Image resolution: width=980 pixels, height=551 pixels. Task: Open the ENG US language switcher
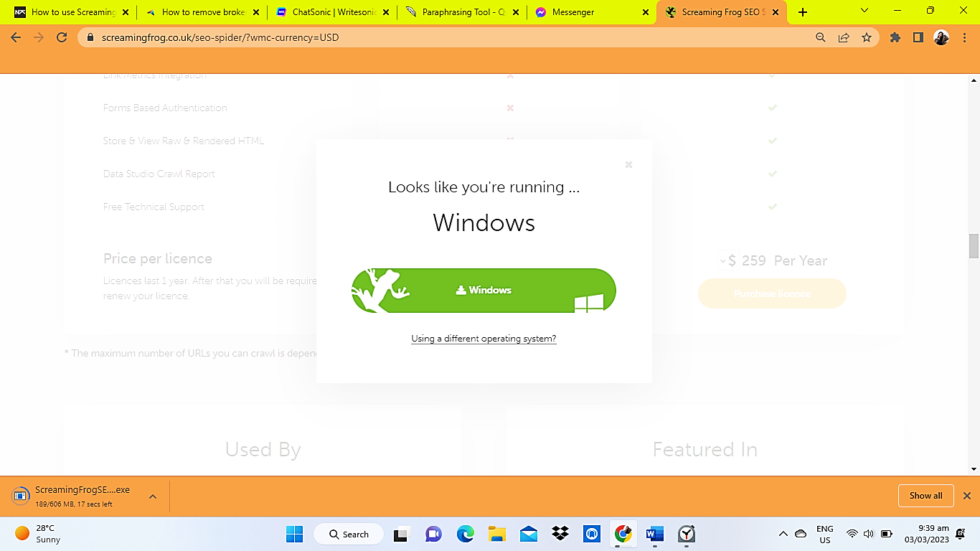pyautogui.click(x=825, y=534)
